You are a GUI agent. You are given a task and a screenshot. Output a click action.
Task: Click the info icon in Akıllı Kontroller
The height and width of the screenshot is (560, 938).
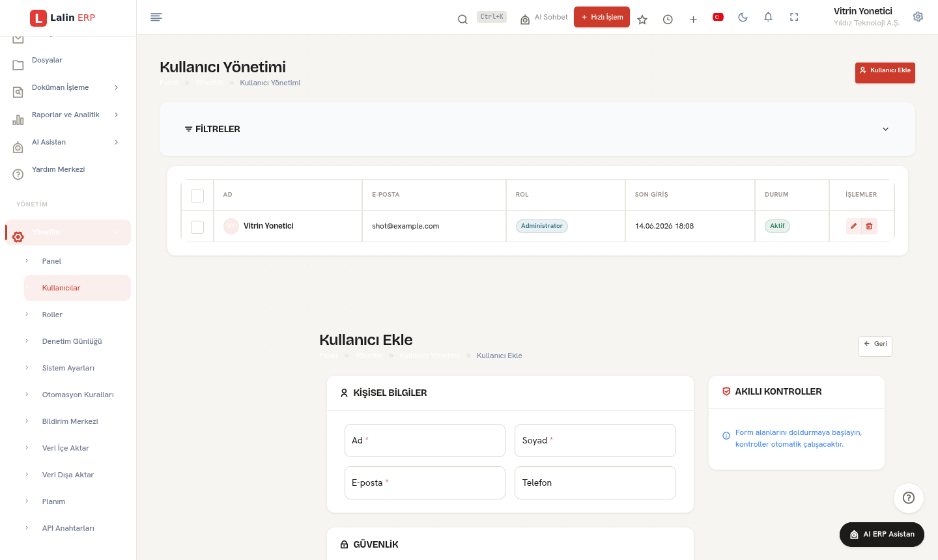[x=726, y=436]
